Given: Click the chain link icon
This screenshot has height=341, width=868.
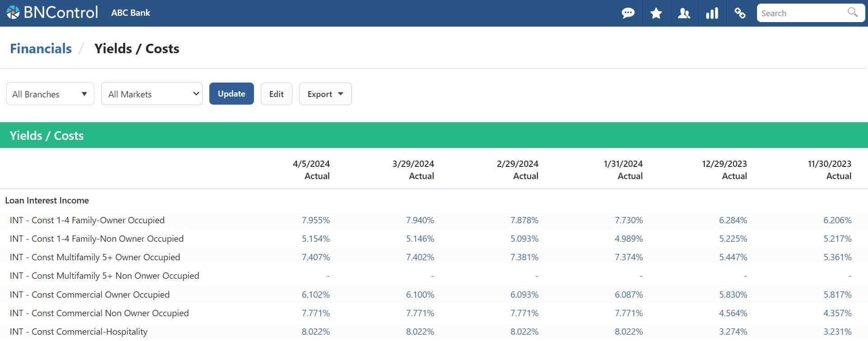Looking at the screenshot, I should 740,13.
